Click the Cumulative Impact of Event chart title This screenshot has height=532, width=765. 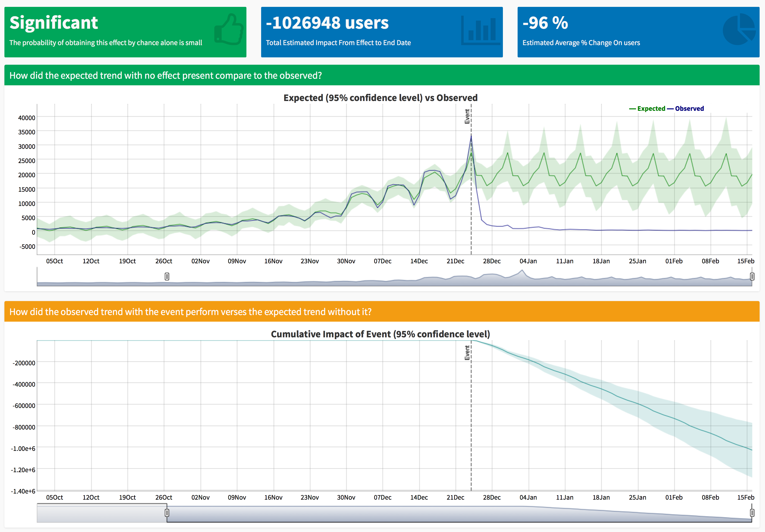pyautogui.click(x=380, y=334)
